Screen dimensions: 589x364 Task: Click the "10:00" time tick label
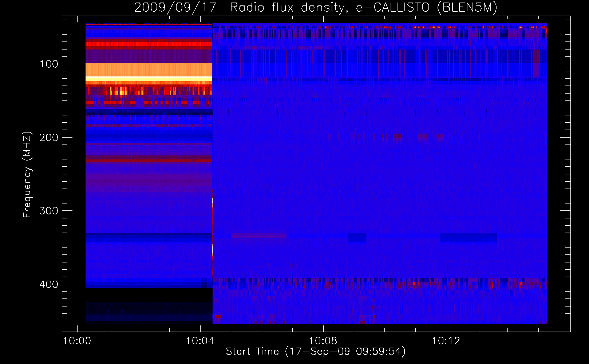tap(77, 341)
